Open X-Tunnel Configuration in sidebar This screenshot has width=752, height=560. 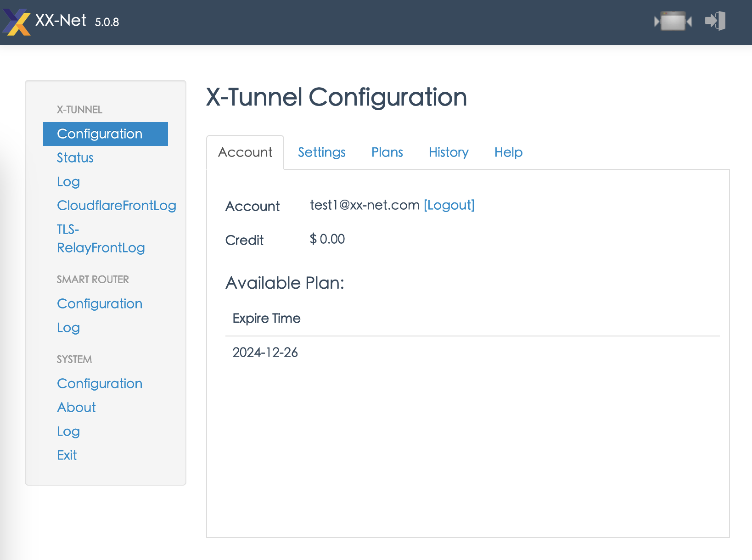tap(106, 134)
